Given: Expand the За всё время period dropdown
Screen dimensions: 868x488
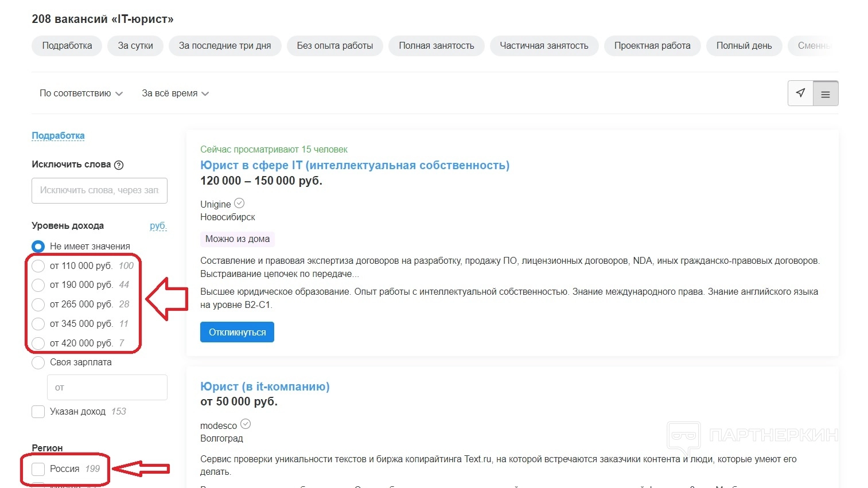Looking at the screenshot, I should click(175, 93).
